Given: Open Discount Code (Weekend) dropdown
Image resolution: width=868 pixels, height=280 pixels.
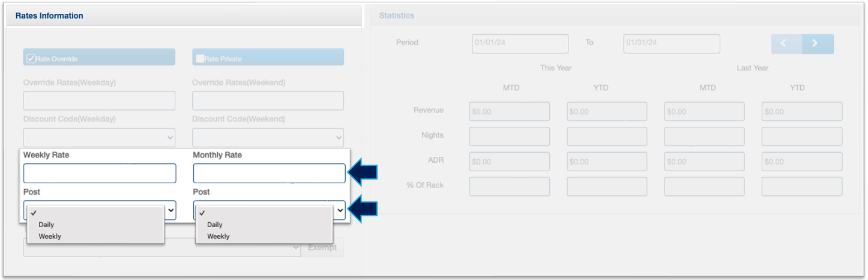Looking at the screenshot, I should (x=268, y=138).
